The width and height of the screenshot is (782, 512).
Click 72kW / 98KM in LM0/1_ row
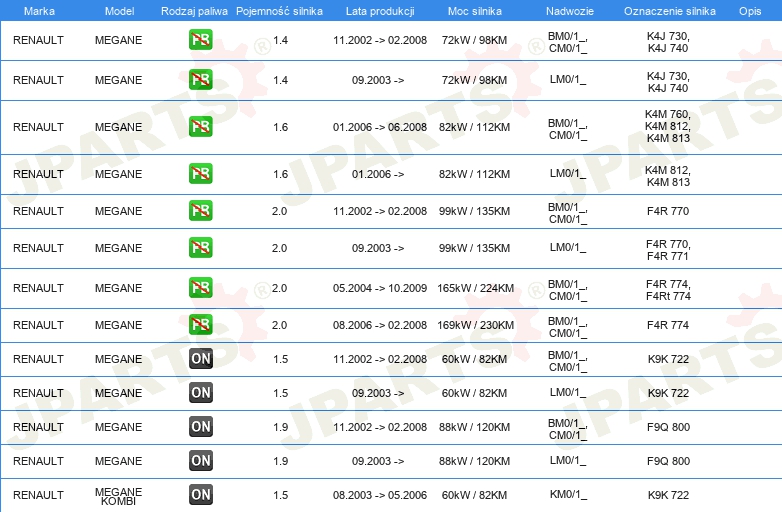tap(474, 80)
